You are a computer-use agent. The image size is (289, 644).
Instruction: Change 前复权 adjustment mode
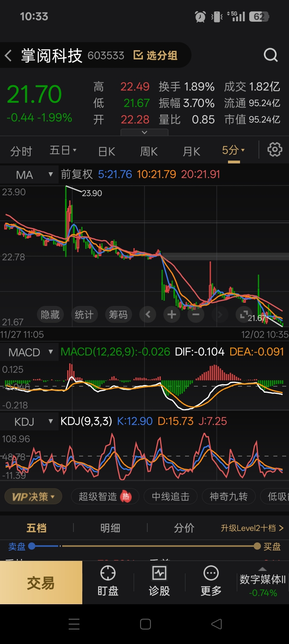77,174
